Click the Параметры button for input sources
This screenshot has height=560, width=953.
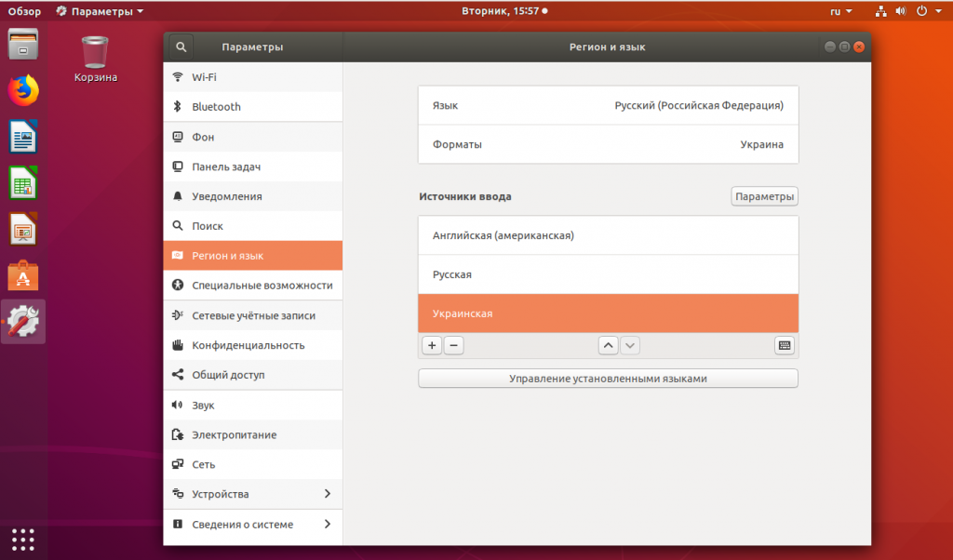click(x=764, y=196)
